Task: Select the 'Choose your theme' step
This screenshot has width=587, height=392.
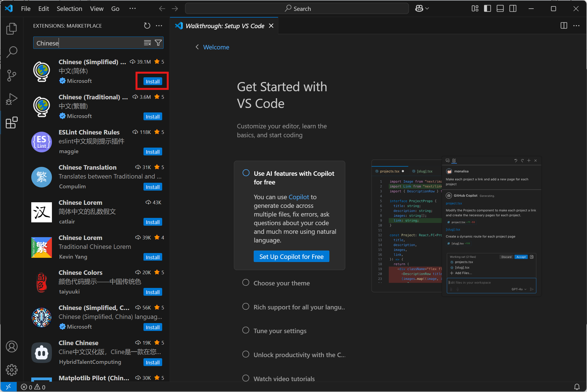Action: tap(281, 283)
